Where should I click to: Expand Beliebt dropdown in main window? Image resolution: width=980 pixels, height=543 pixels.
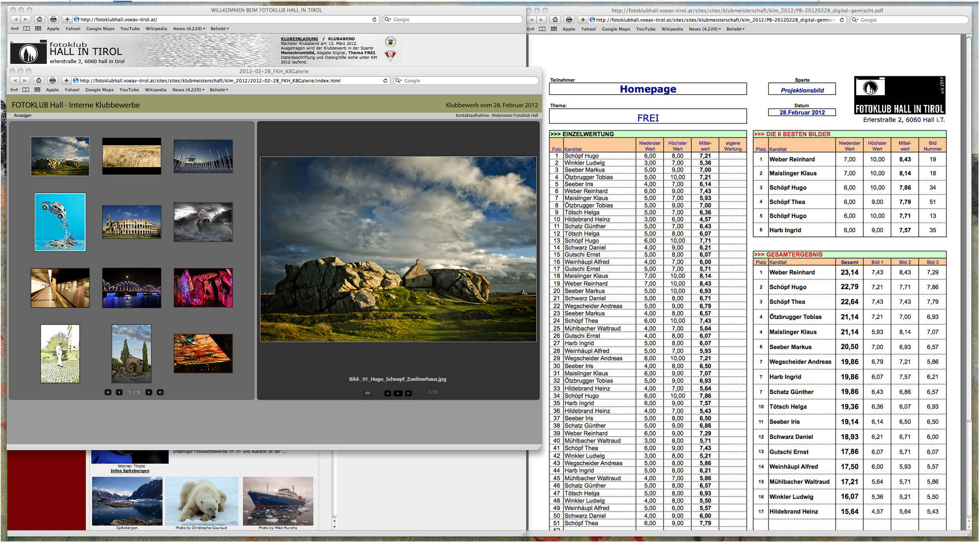(220, 28)
